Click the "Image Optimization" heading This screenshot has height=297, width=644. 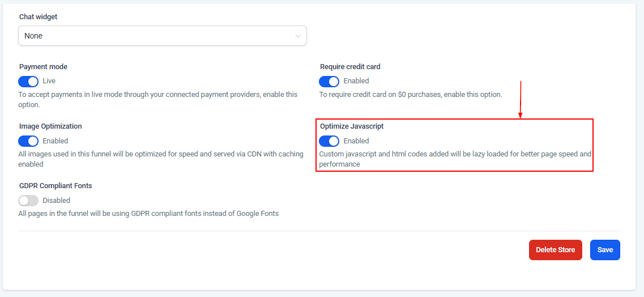point(50,126)
